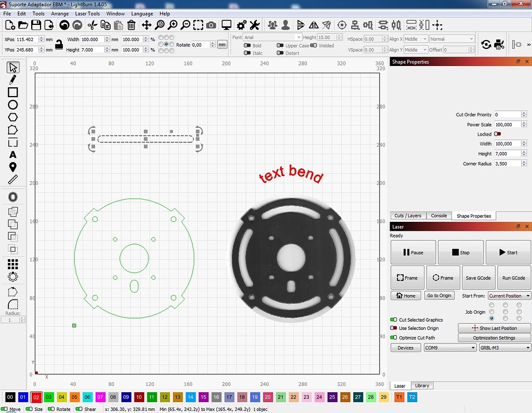The image size is (532, 413).
Task: Open the Laser Tools menu
Action: 87,14
